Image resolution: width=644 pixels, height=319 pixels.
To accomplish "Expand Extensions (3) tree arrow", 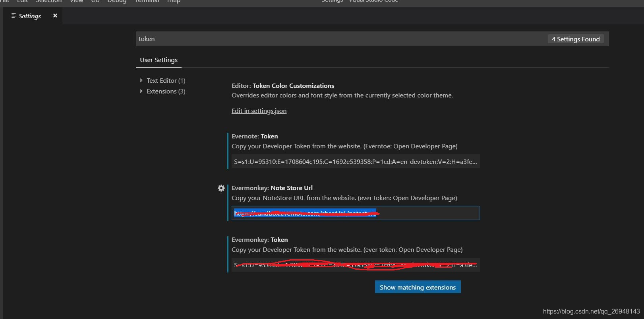I will [x=141, y=91].
